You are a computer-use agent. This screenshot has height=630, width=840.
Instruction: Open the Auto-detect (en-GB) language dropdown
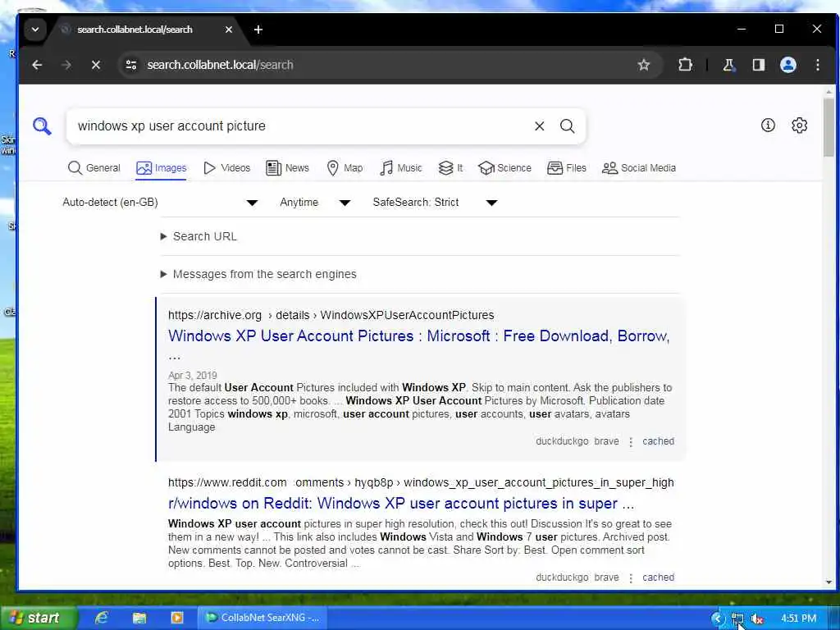pyautogui.click(x=160, y=203)
